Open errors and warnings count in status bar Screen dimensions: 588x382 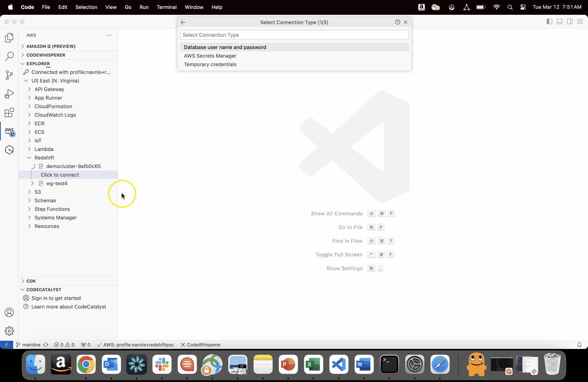(x=64, y=345)
